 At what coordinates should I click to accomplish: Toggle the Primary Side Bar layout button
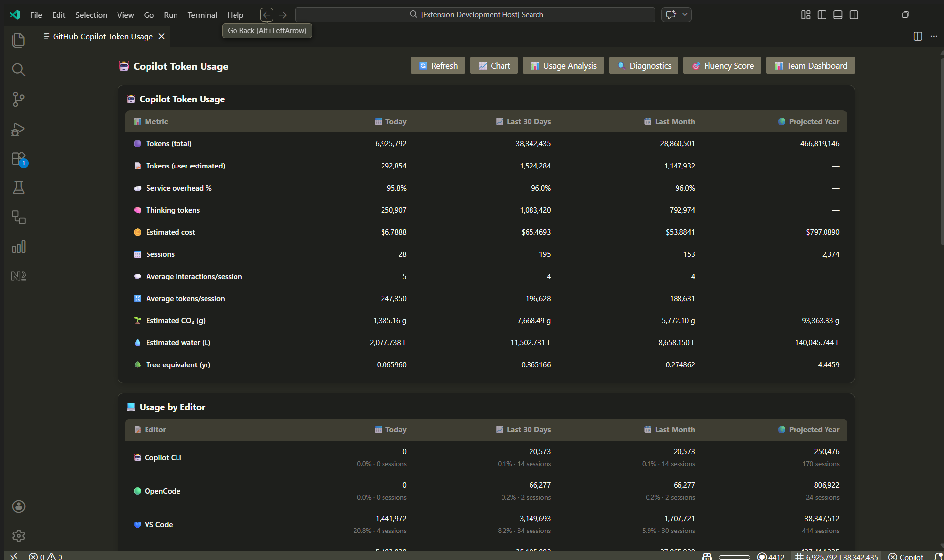[822, 15]
